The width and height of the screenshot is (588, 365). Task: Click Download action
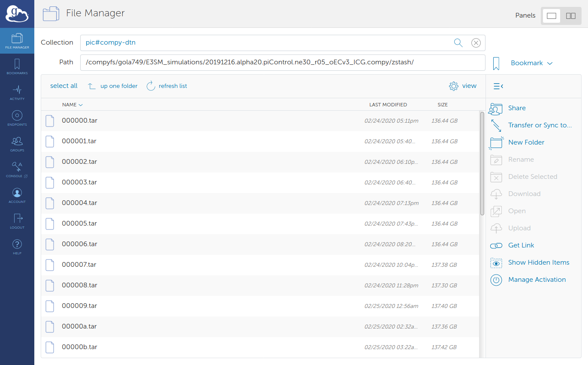(x=524, y=194)
